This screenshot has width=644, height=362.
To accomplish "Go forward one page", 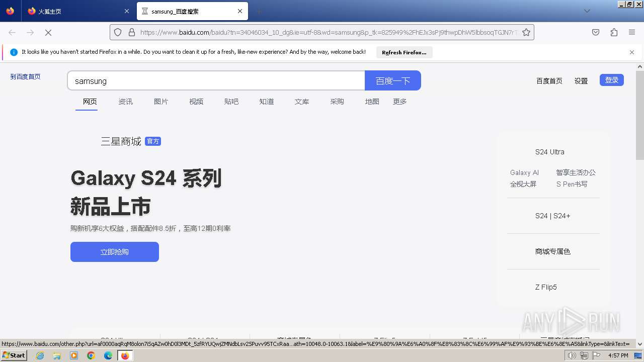I will 30,32.
